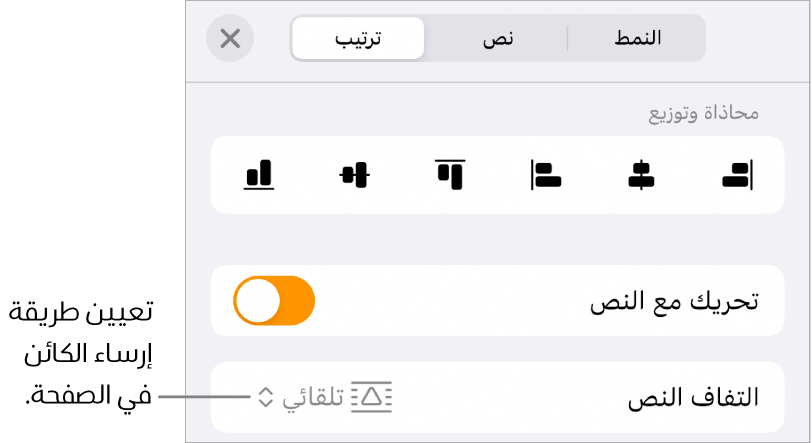Align objects to horizontal center

pyautogui.click(x=641, y=176)
